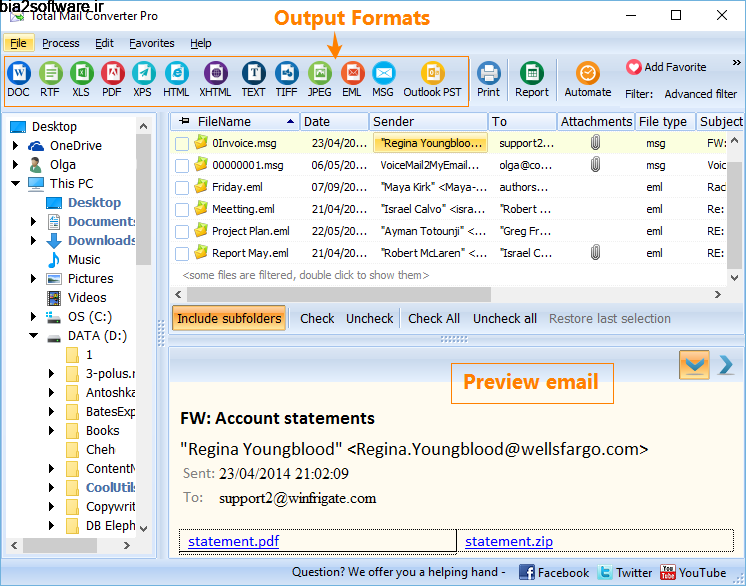The width and height of the screenshot is (746, 586).
Task: Click attachment paperclip of Report May.eml
Action: click(595, 252)
